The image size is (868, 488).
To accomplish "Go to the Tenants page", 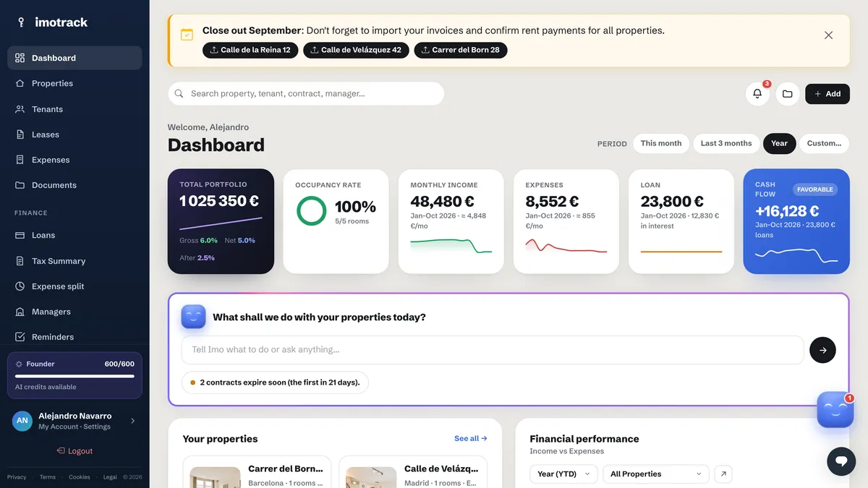I will [x=75, y=109].
